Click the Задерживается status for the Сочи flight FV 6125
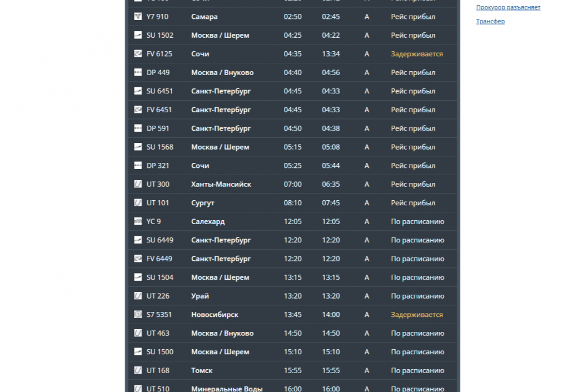This screenshot has height=392, width=588. [x=416, y=54]
